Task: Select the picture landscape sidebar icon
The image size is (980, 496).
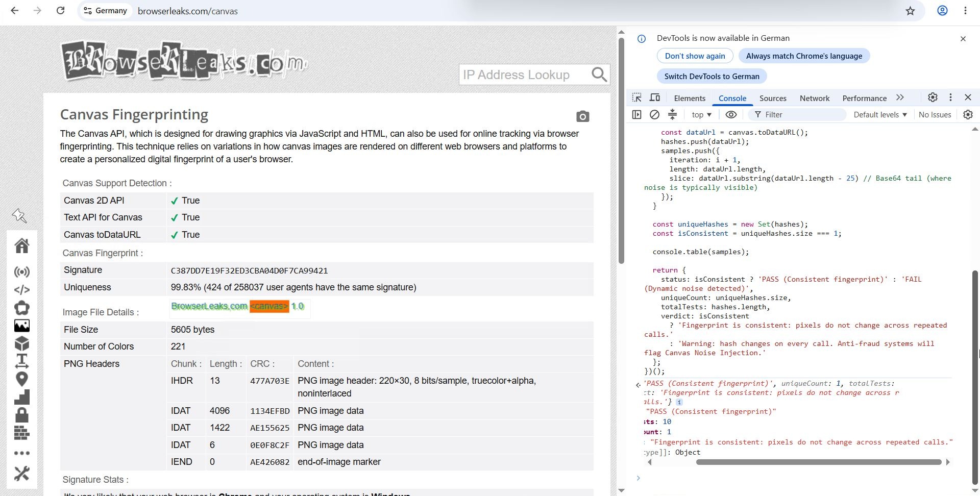Action: (22, 326)
